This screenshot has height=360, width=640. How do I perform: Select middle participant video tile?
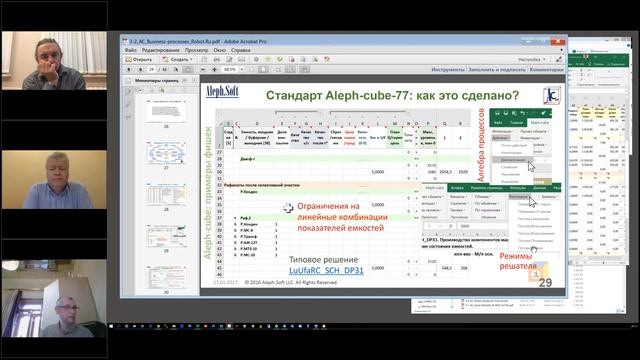coord(54,180)
